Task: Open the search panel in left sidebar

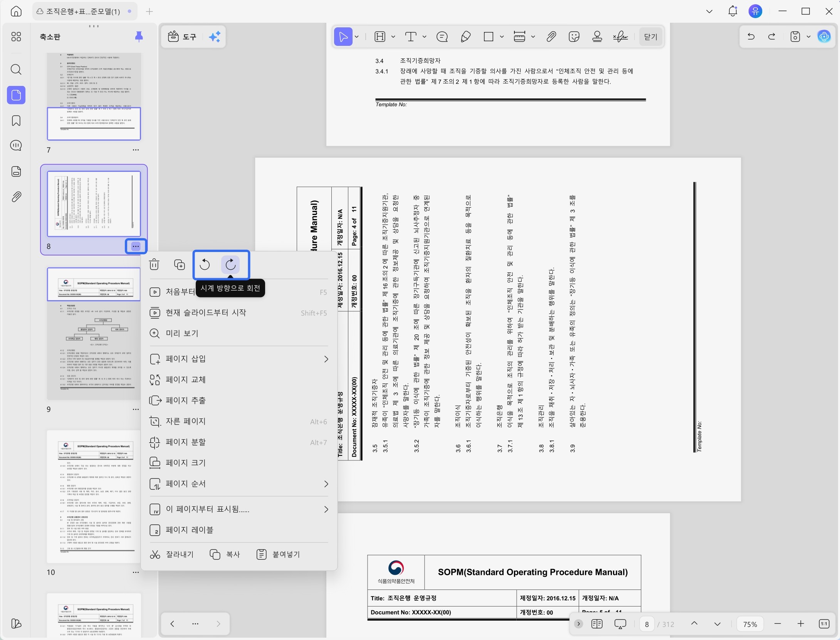Action: [x=16, y=69]
